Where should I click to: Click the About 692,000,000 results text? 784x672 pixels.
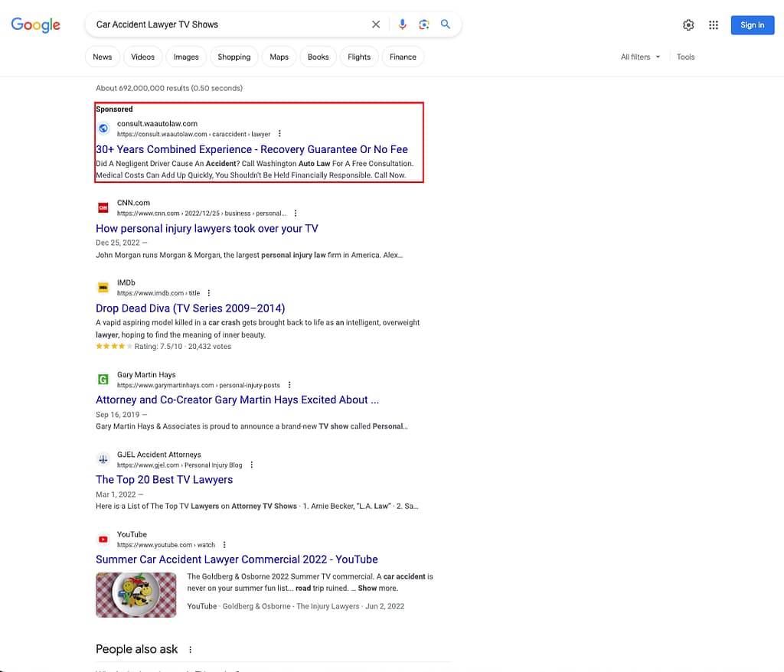pos(169,88)
